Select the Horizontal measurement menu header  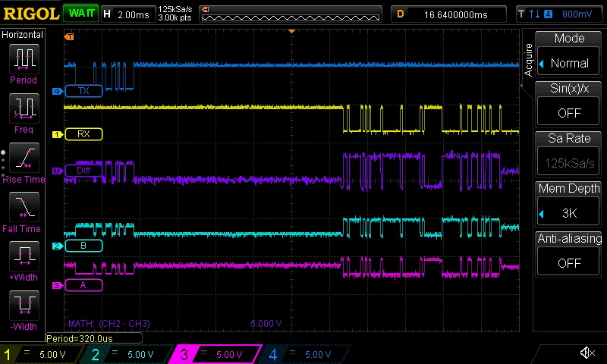coord(23,35)
